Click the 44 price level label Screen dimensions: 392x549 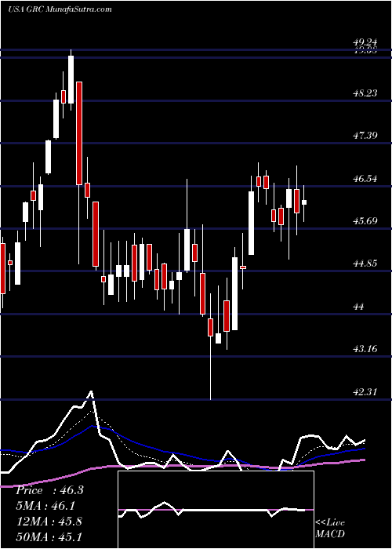359,307
